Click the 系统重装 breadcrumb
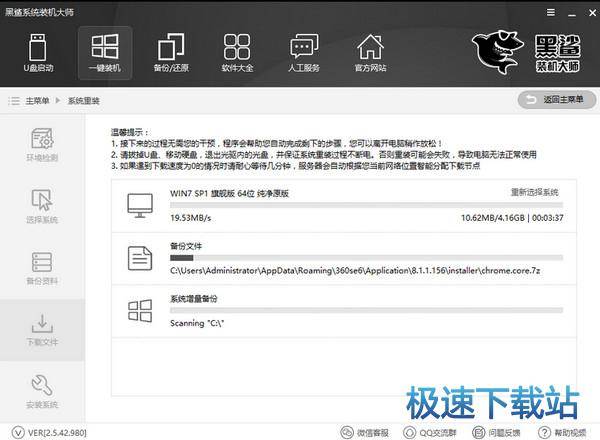 (83, 101)
